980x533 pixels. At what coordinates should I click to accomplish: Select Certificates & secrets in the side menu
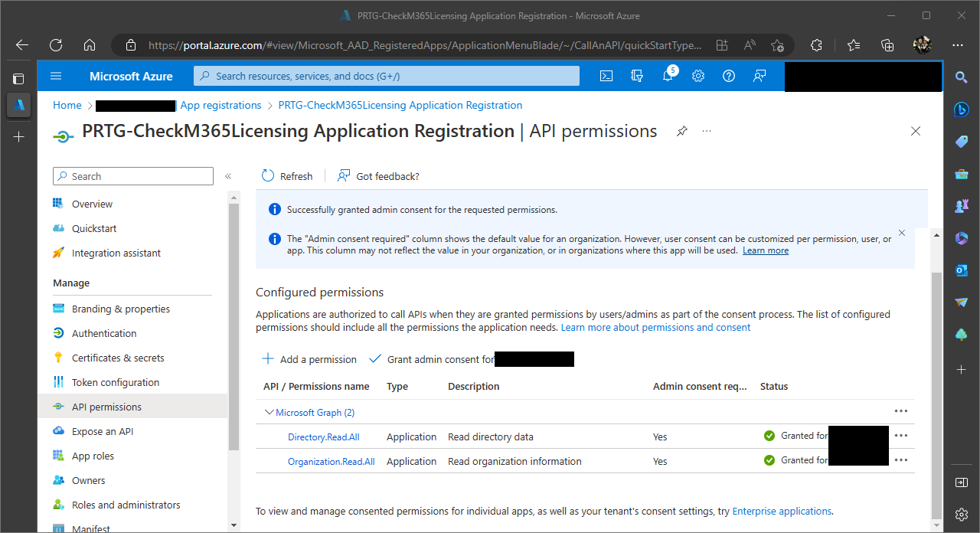point(118,358)
